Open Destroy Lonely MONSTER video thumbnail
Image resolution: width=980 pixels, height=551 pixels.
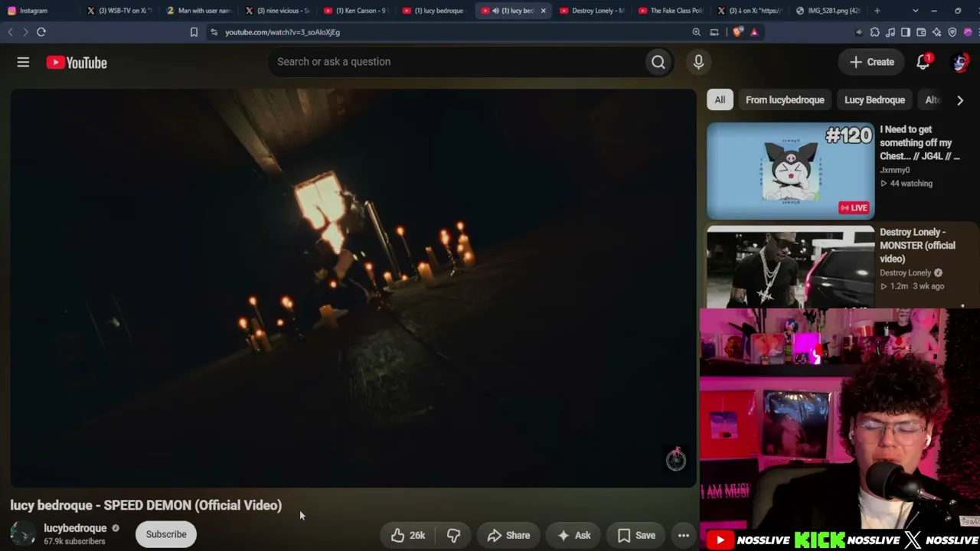tap(790, 267)
